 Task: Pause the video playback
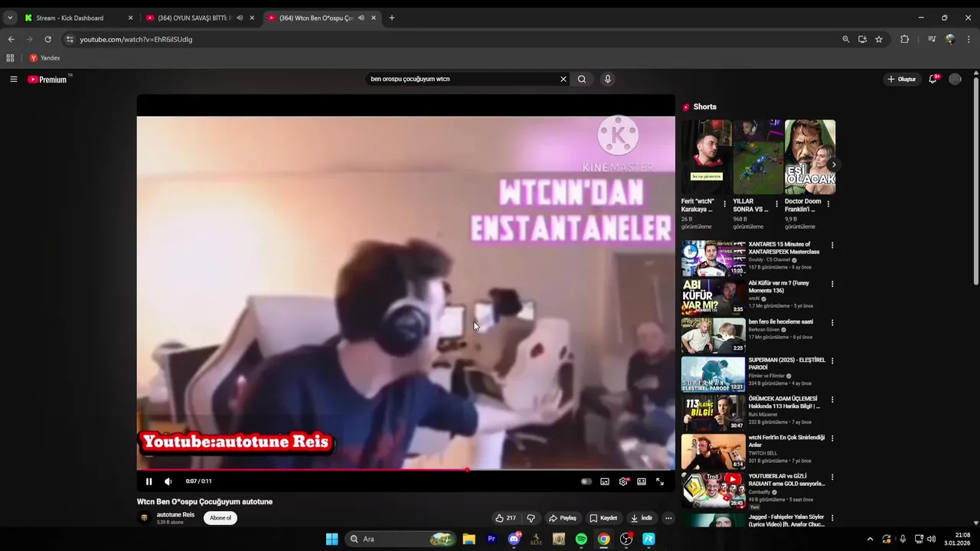149,481
